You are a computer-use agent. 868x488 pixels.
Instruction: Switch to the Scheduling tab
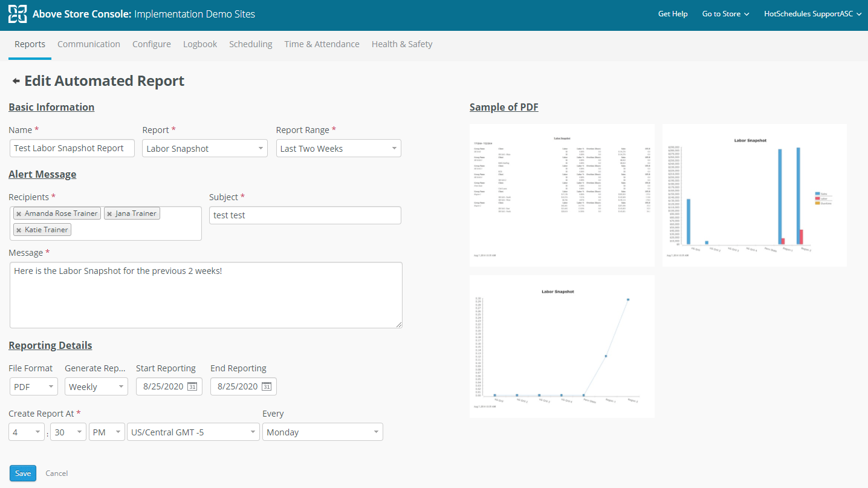pyautogui.click(x=250, y=44)
